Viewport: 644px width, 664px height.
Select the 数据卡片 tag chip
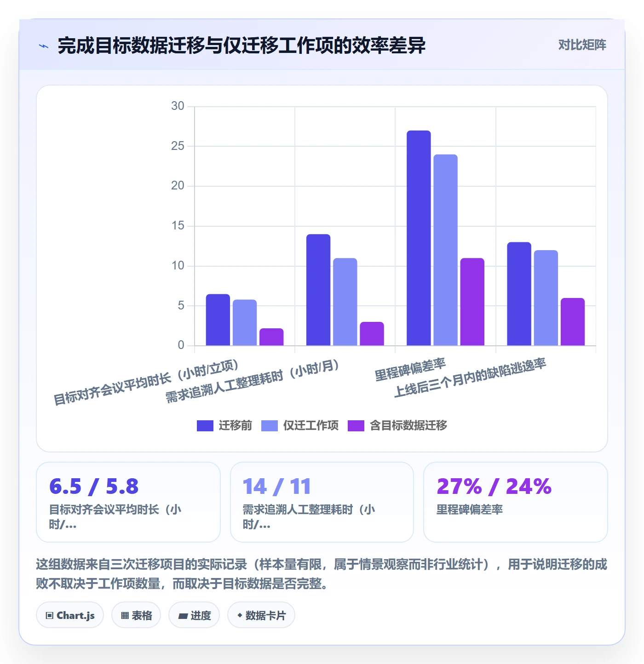click(261, 615)
